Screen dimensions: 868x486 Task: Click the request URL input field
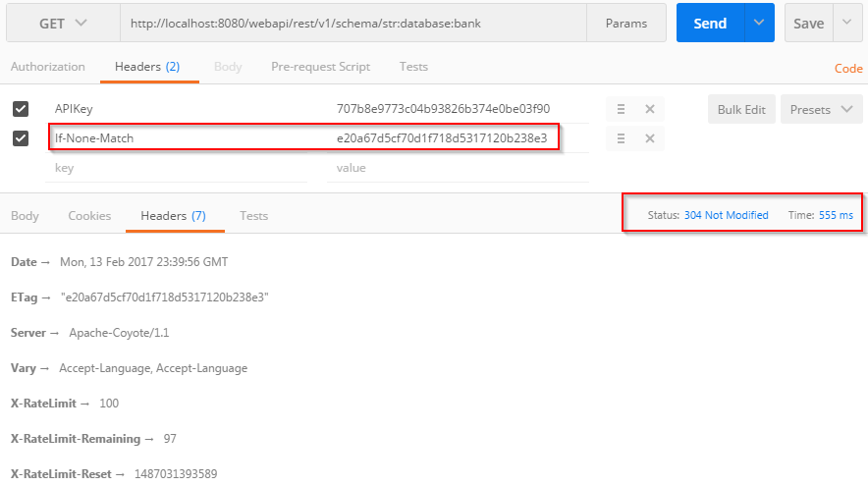tap(353, 23)
